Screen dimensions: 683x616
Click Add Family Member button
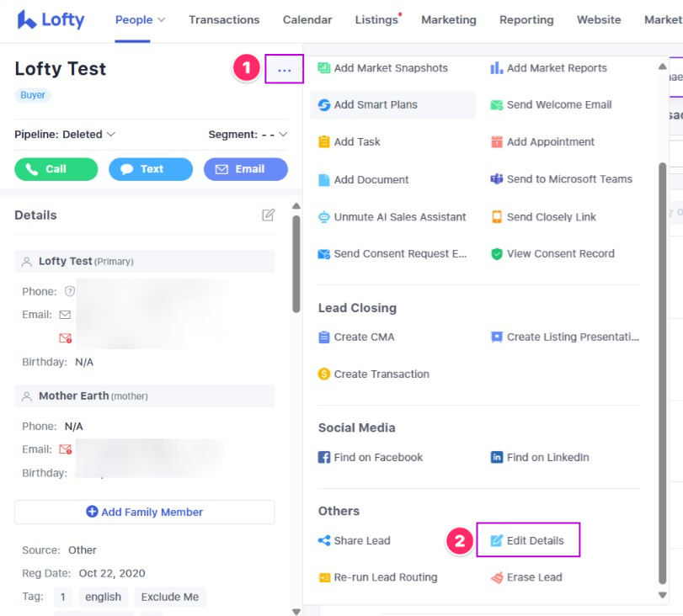point(145,512)
